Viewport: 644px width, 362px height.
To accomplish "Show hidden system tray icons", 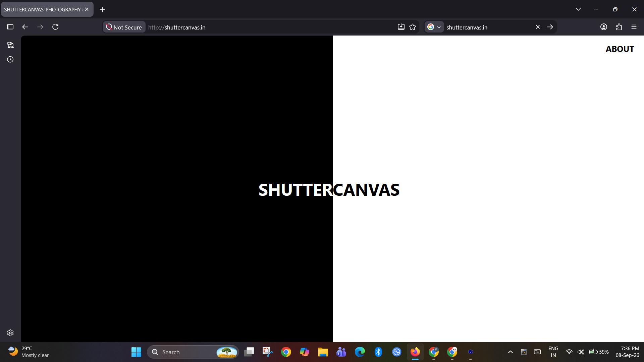I will [510, 352].
